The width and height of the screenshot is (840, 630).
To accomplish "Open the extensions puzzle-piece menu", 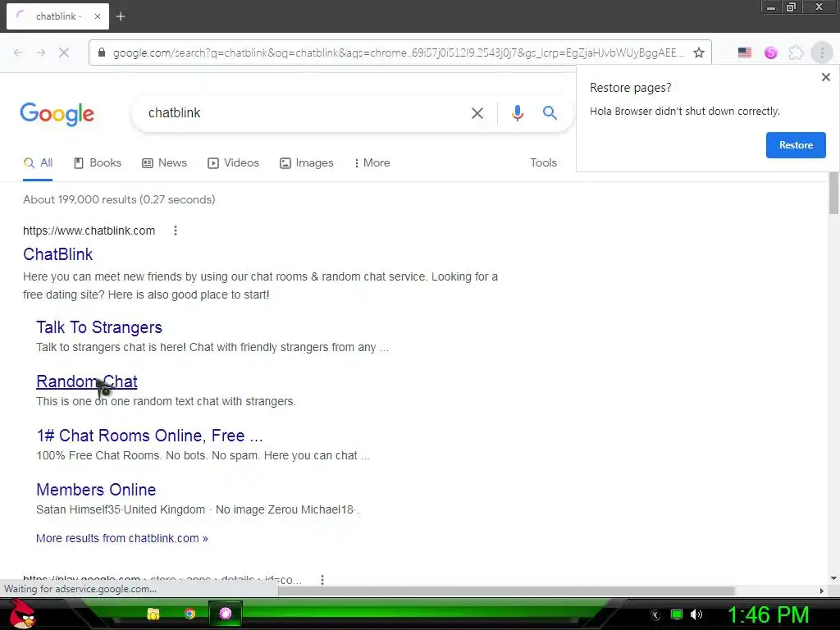I will 796,52.
